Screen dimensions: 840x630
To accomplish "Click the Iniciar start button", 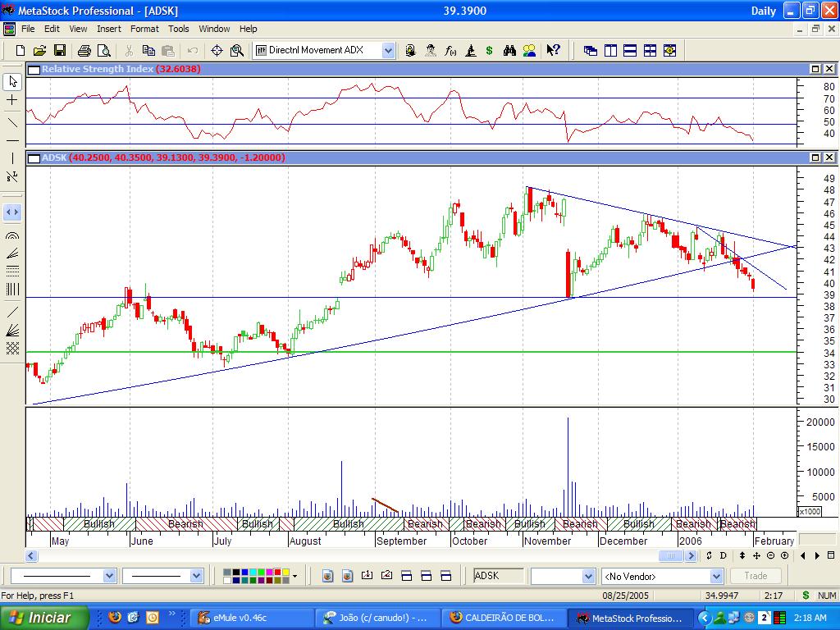I will click(39, 618).
